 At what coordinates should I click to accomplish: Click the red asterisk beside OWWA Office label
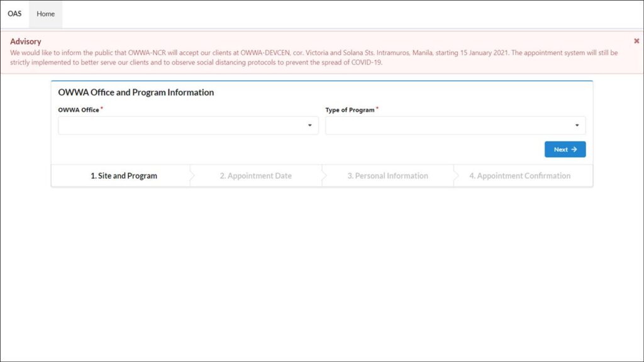coord(101,108)
